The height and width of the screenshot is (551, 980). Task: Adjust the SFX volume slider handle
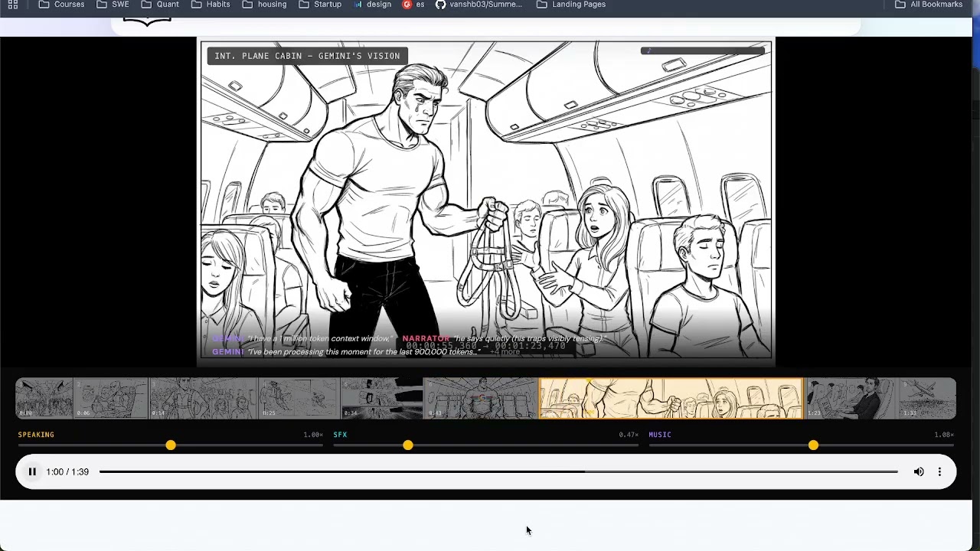point(408,445)
